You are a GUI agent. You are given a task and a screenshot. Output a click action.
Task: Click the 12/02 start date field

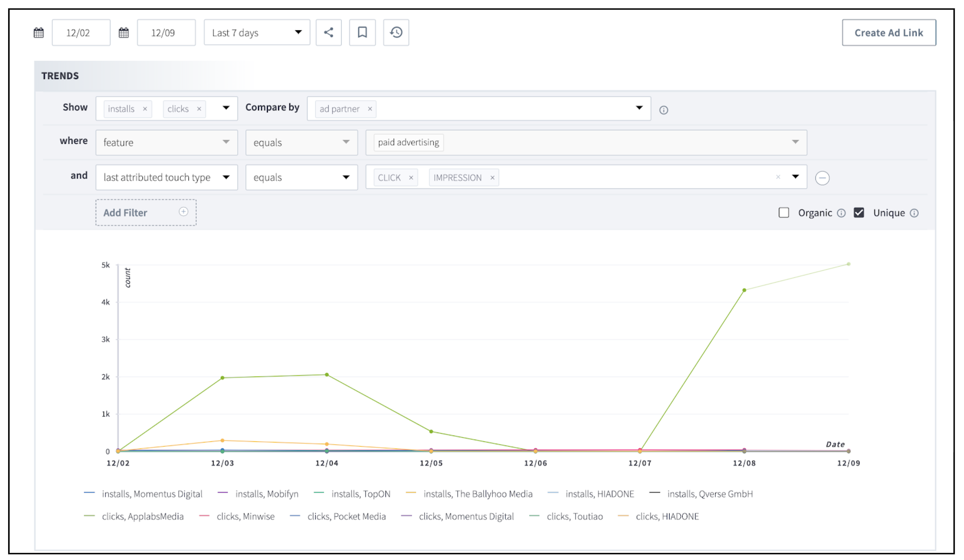[x=81, y=33]
